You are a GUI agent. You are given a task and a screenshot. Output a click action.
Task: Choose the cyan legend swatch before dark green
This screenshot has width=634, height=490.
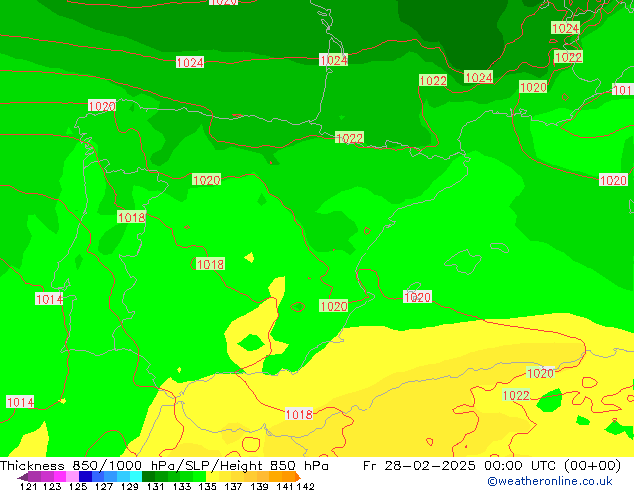click(136, 477)
